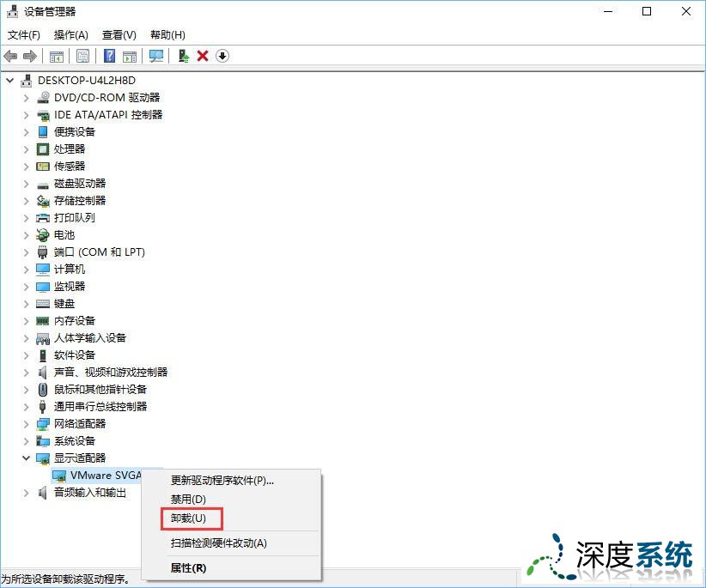Click the 便携设备 category icon
This screenshot has height=588, width=706.
[x=43, y=132]
